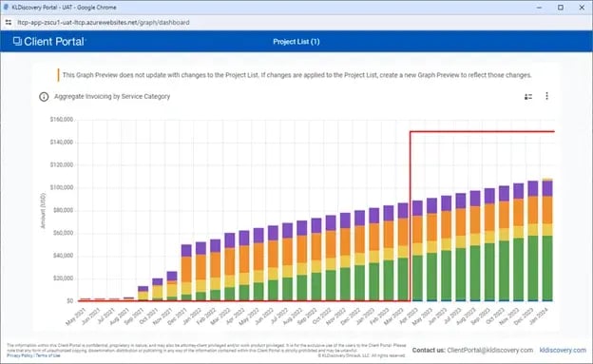Maximize the Chrome window
The width and height of the screenshot is (593, 364).
click(x=561, y=8)
